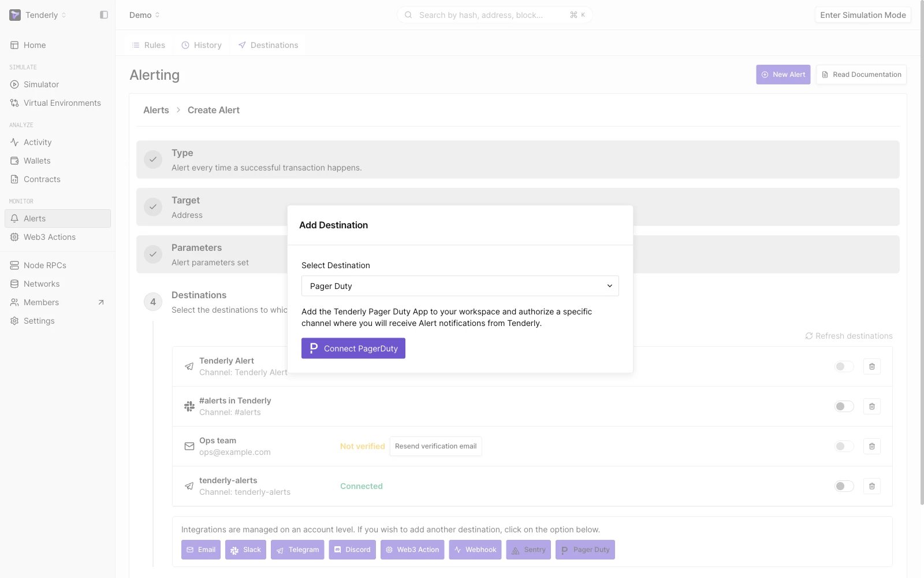Add a Sentry destination

[x=528, y=550]
